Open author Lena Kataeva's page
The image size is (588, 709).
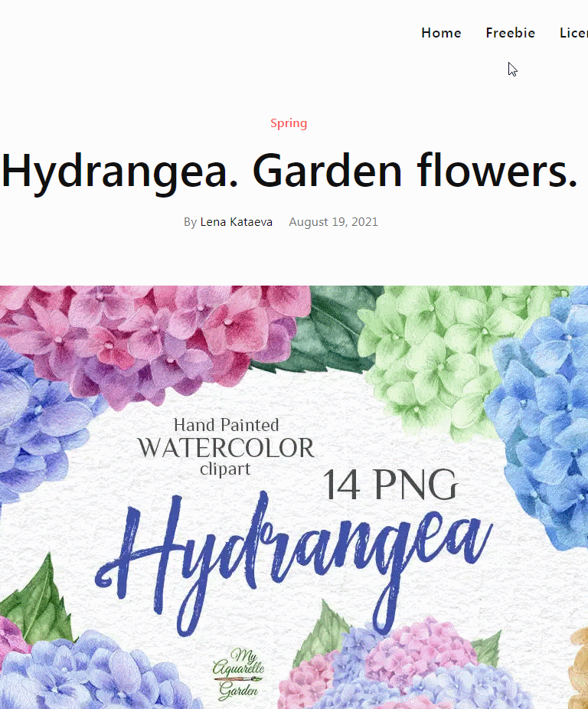pyautogui.click(x=236, y=222)
